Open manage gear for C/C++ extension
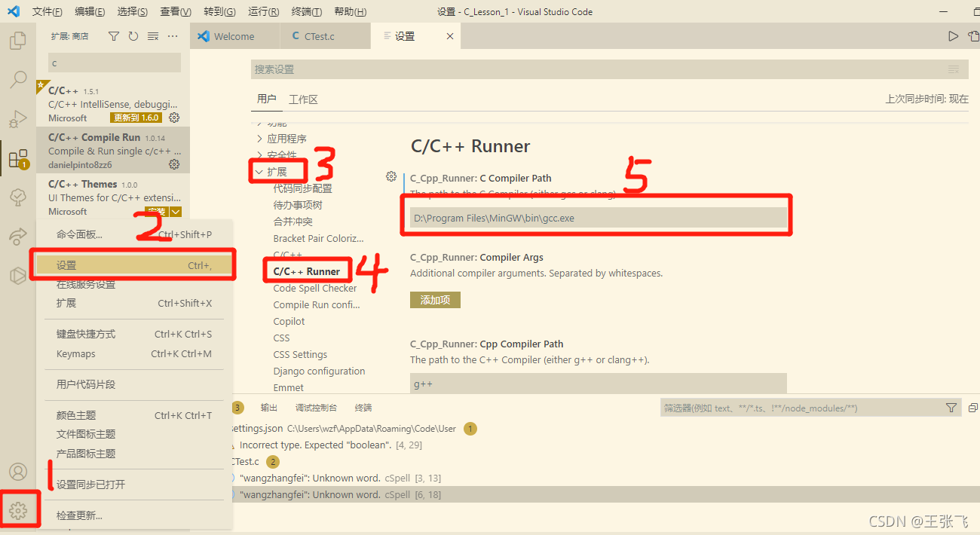This screenshot has width=980, height=535. pos(174,118)
